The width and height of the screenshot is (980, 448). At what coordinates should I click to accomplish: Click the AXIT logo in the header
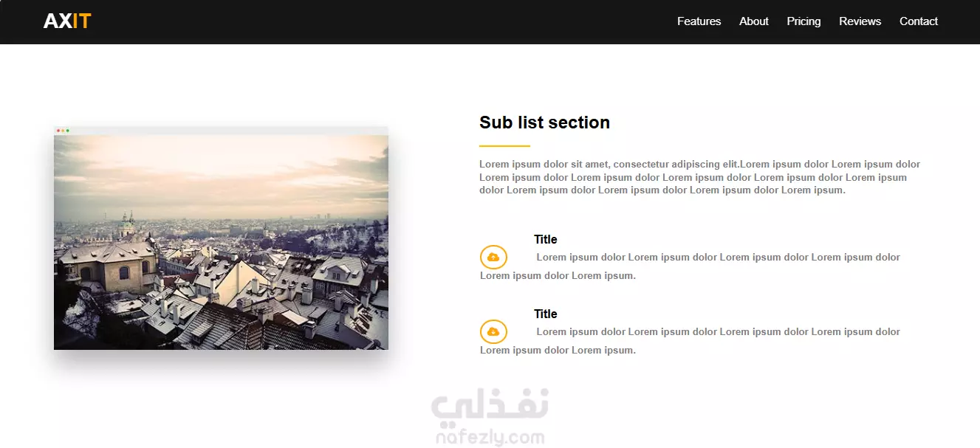[67, 21]
